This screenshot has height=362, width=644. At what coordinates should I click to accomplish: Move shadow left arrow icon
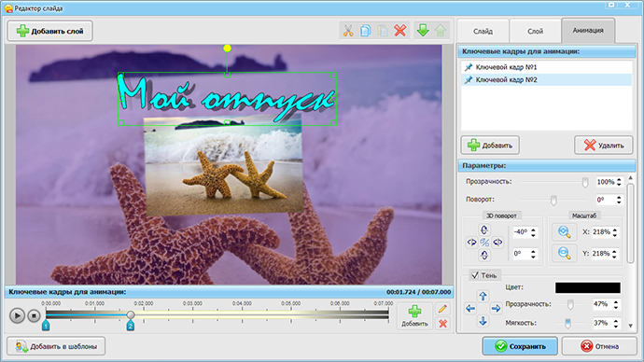(x=470, y=308)
